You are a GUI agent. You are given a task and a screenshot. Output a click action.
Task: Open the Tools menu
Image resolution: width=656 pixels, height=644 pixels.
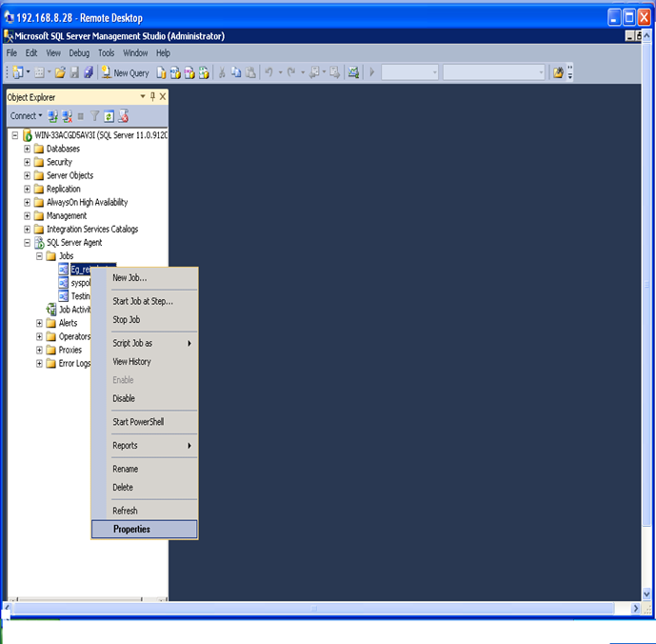coord(107,53)
